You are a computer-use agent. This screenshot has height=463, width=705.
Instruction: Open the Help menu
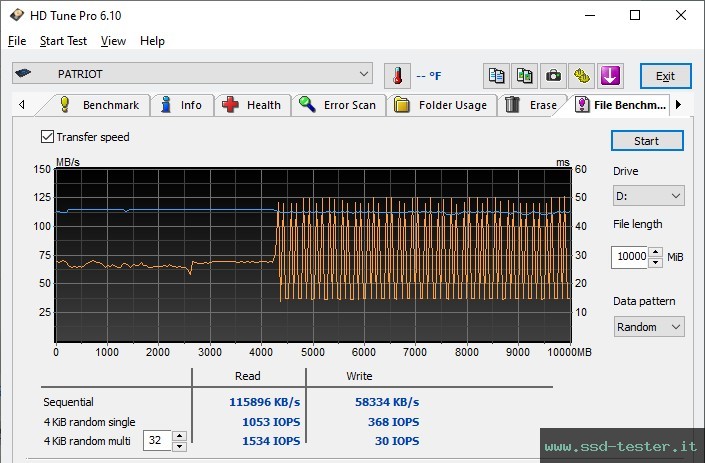(152, 41)
